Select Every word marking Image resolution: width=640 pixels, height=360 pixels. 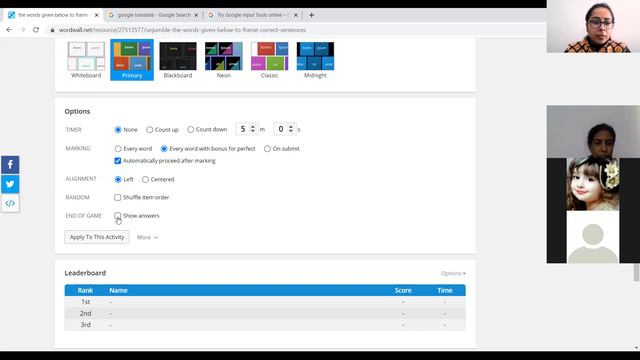pyautogui.click(x=118, y=149)
